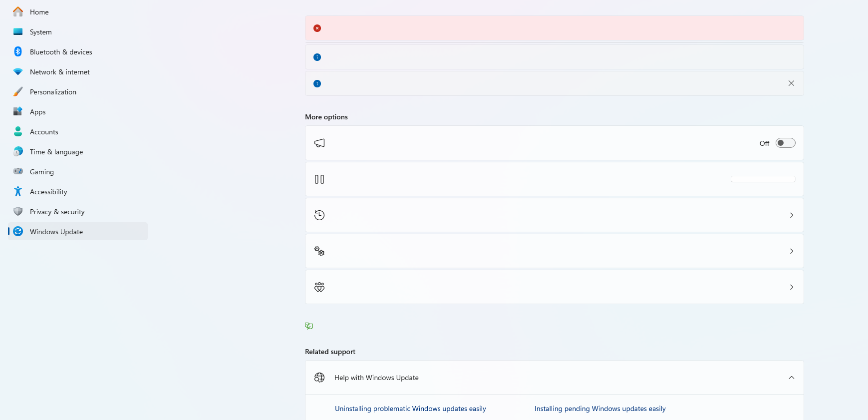Open Bluetooth & devices settings
Image resolution: width=868 pixels, height=420 pixels.
click(x=77, y=52)
